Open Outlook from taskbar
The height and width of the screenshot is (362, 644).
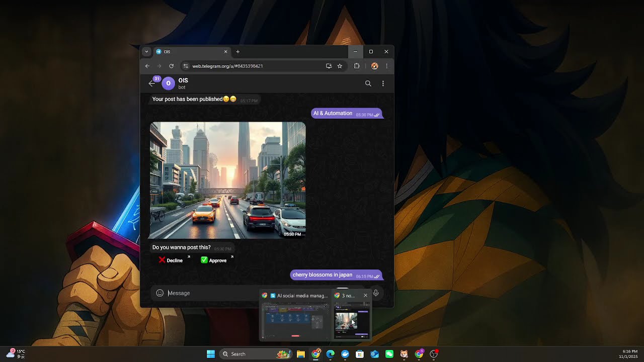(374, 354)
